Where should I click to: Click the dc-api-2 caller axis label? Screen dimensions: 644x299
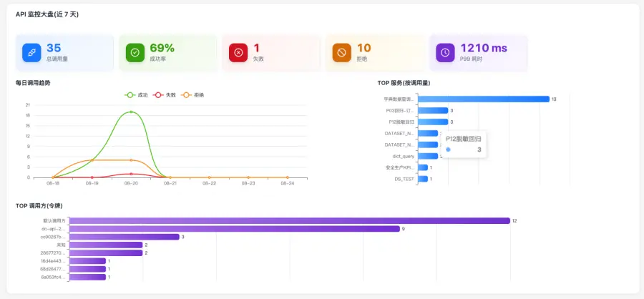click(54, 229)
